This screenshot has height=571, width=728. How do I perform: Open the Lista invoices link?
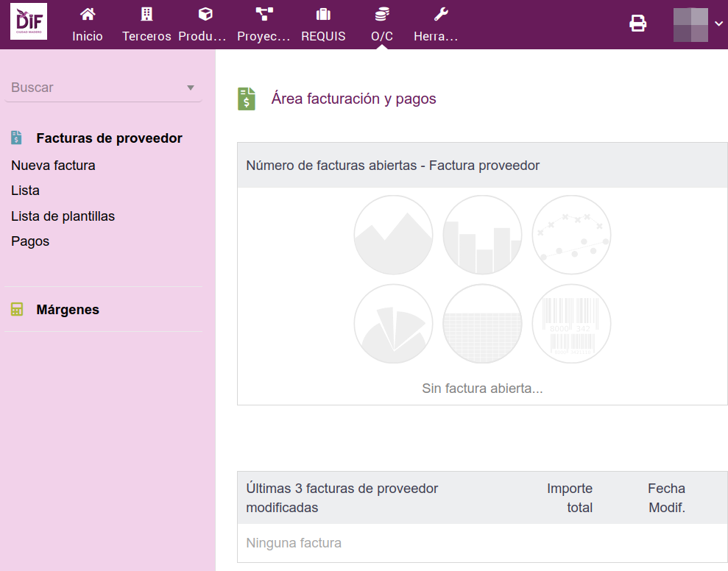coord(25,191)
